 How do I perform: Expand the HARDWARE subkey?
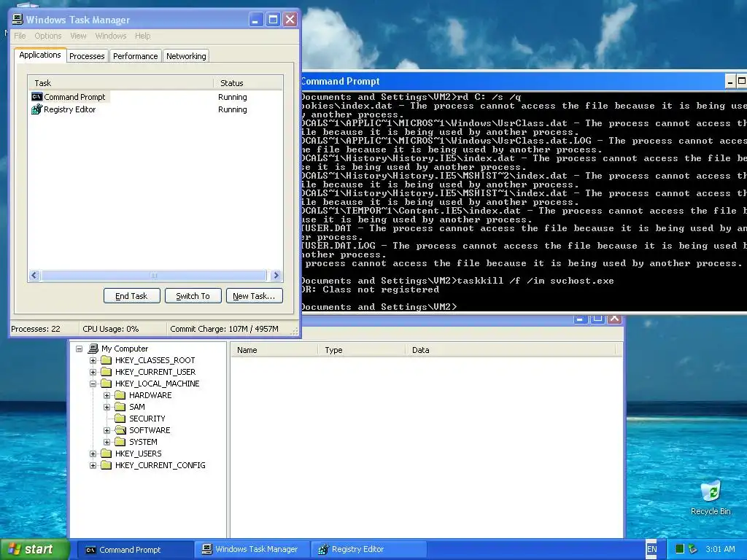[107, 395]
